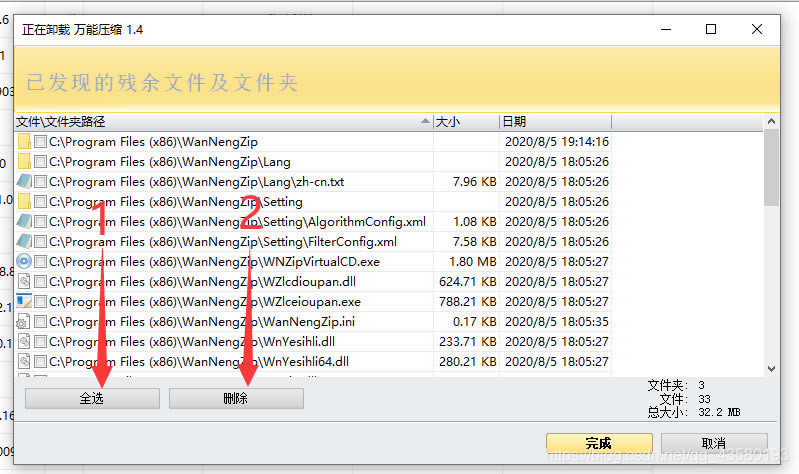Click the size value 7.96 KB
The image size is (799, 474).
tap(474, 182)
